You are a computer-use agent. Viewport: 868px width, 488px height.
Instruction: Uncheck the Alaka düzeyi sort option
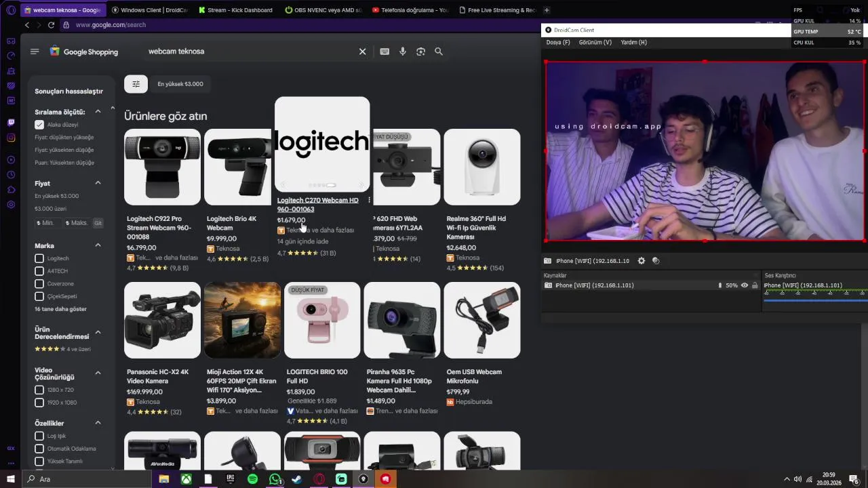39,125
